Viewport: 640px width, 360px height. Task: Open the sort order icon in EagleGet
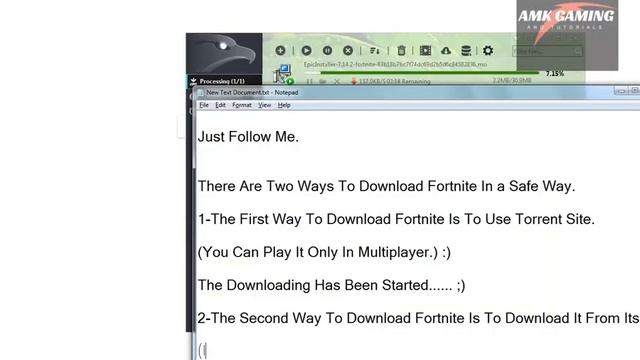tap(374, 51)
